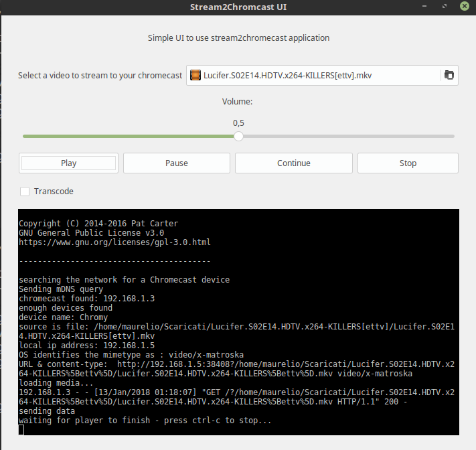Click 'waiting for player to finish' line

[145, 421]
